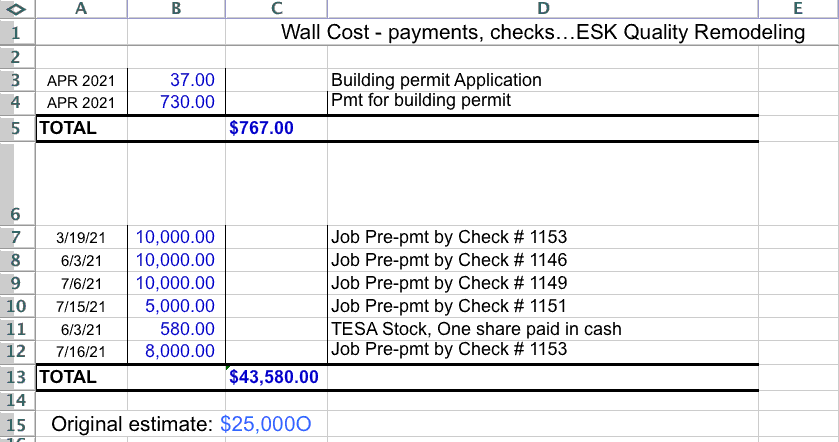
Task: Select the 730.00 amount cell
Action: pos(177,102)
